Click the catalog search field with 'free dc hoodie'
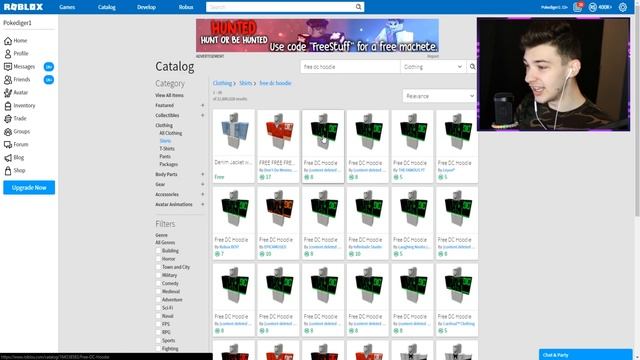This screenshot has width=640, height=360. coord(350,67)
